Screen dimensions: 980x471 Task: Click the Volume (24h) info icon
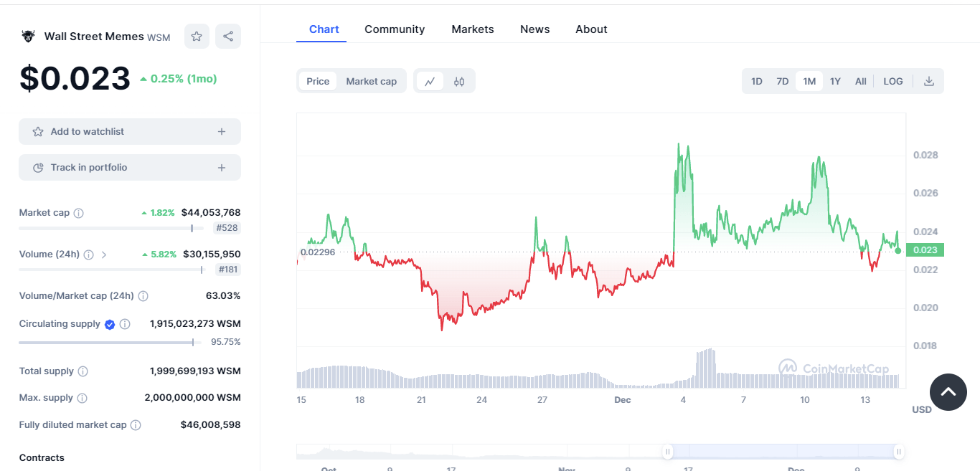point(89,254)
